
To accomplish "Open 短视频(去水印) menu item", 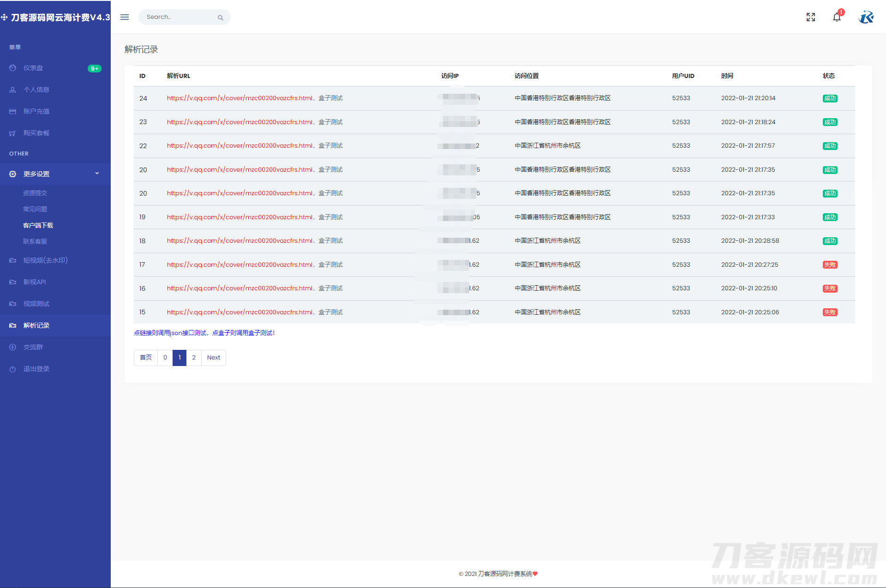I will (x=45, y=260).
